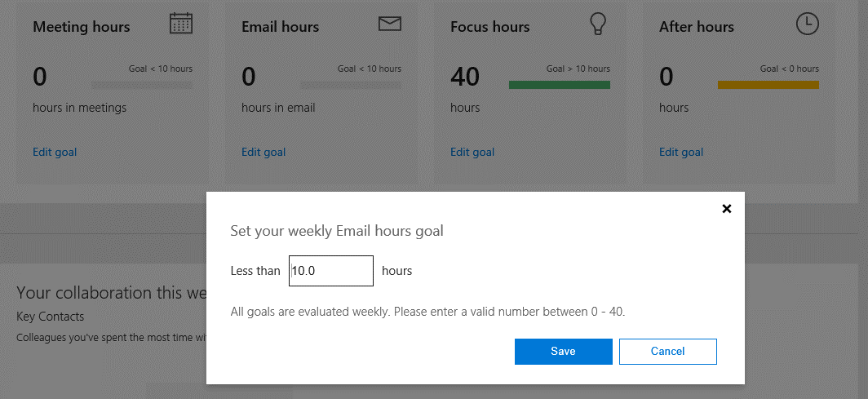Click the Meeting hours gray progress bar
The height and width of the screenshot is (399, 868).
(x=142, y=85)
